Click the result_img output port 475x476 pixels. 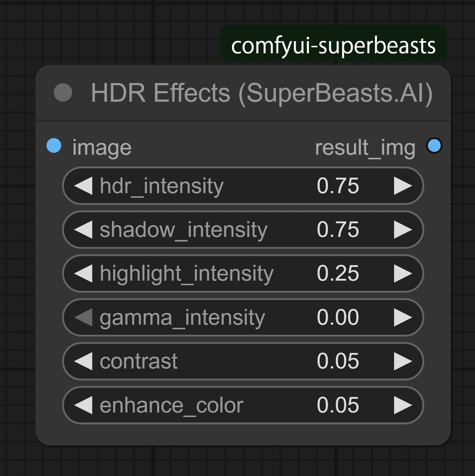435,146
